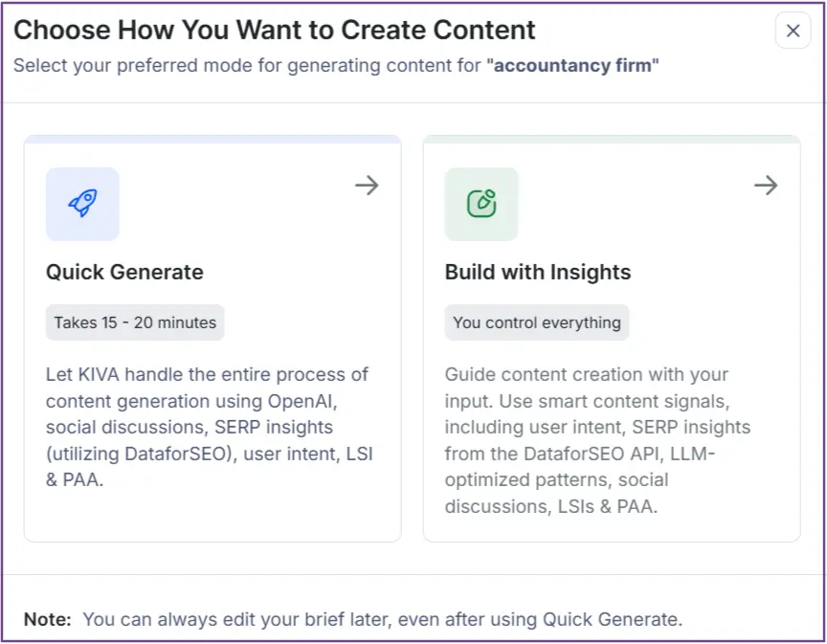This screenshot has width=827, height=644.
Task: Select the blue rocket Quick Generate icon
Action: [82, 204]
